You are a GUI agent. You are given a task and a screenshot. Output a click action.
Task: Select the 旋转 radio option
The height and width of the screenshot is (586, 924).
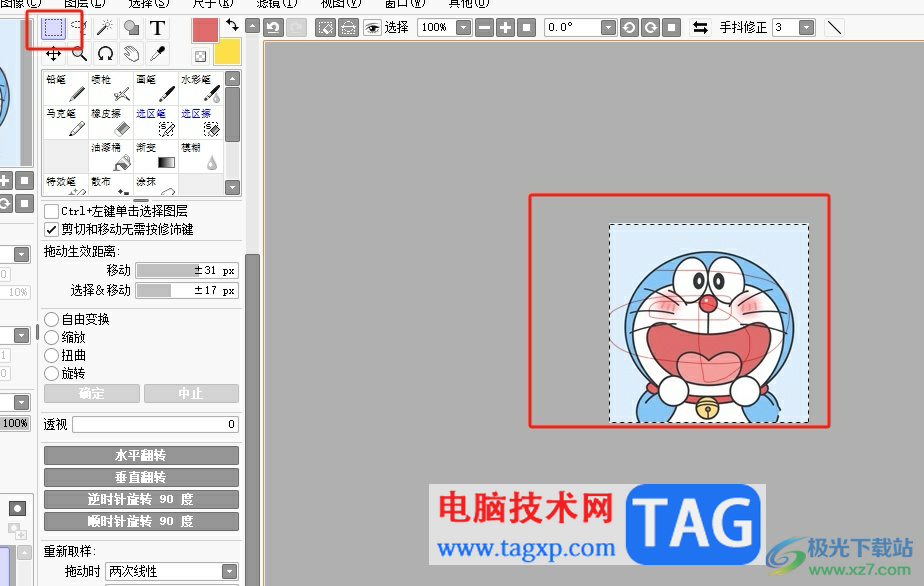click(51, 373)
